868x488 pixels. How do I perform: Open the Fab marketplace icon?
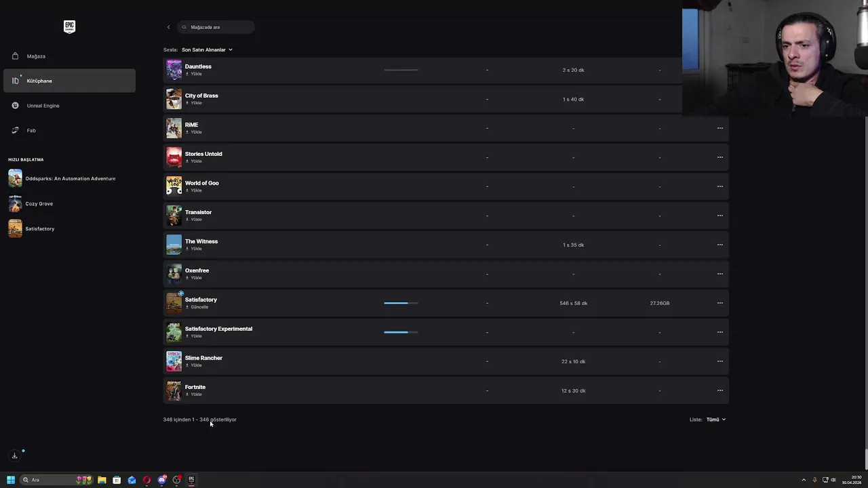[15, 130]
